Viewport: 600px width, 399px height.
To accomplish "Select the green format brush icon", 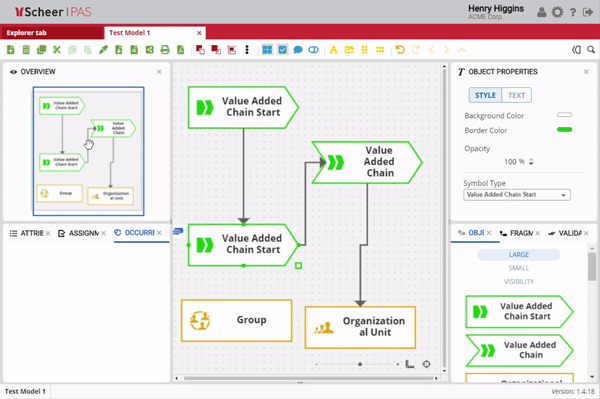I will click(103, 50).
